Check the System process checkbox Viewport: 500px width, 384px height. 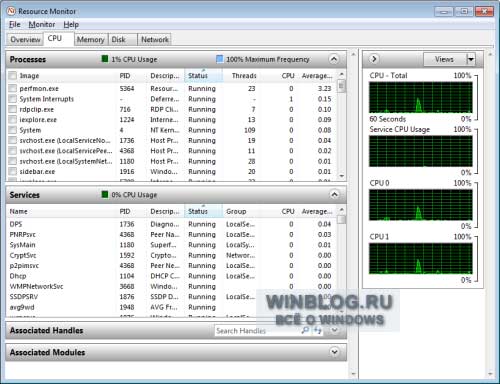click(x=13, y=130)
